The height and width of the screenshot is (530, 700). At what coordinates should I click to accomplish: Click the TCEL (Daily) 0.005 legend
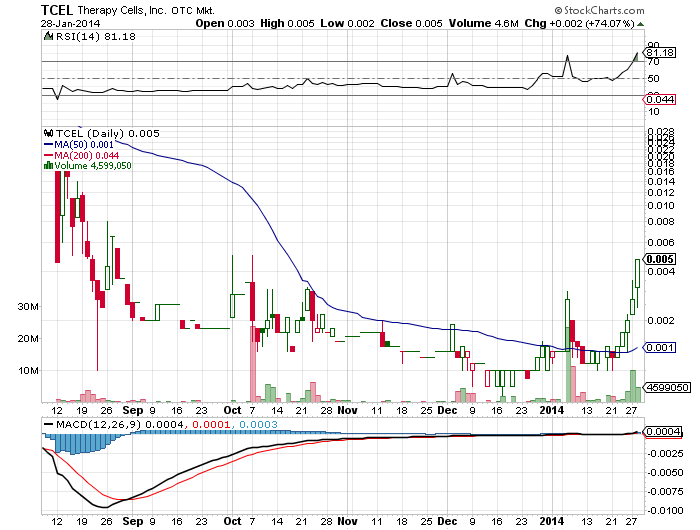coord(108,134)
